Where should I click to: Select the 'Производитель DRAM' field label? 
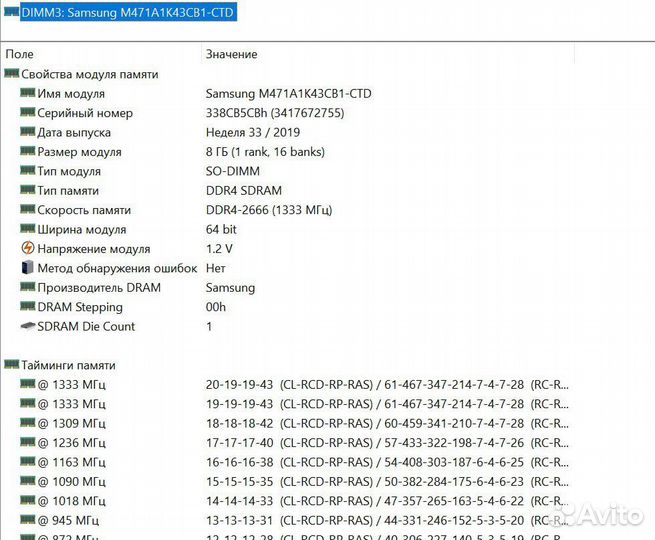(x=99, y=288)
